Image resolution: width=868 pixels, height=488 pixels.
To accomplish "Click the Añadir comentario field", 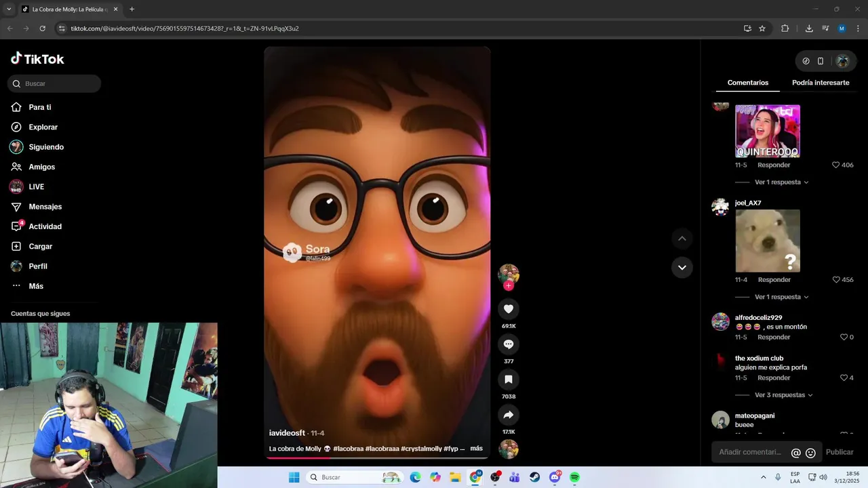I will [x=749, y=452].
